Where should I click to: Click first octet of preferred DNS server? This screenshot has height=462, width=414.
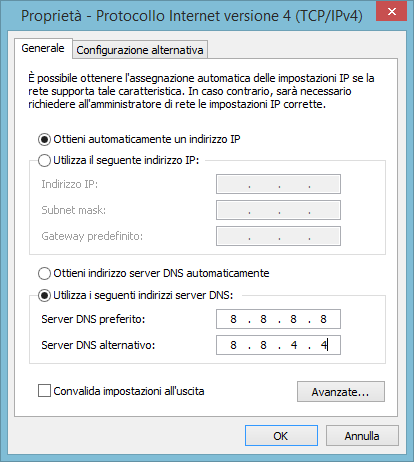coord(233,319)
